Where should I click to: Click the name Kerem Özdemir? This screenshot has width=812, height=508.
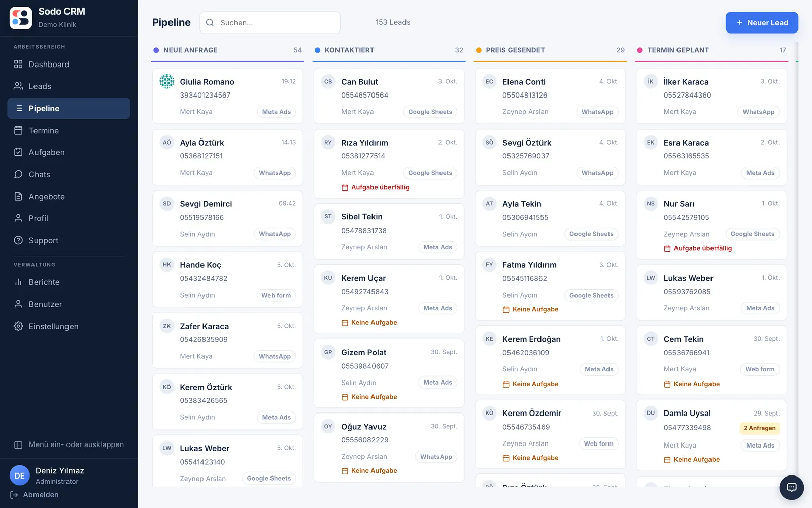point(531,413)
